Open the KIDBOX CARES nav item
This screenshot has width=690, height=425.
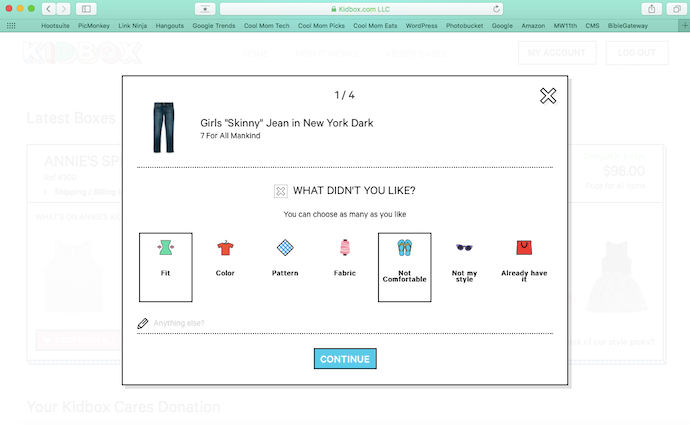[416, 54]
